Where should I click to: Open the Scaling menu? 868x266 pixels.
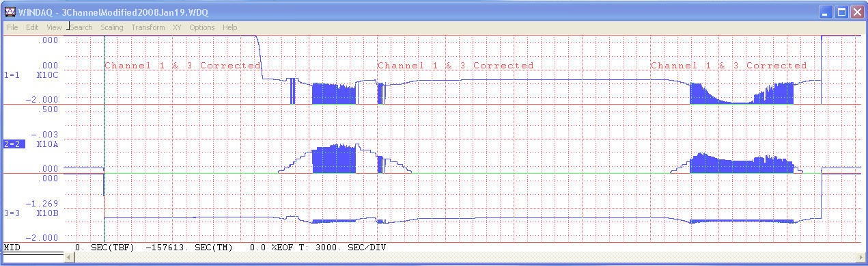[x=111, y=27]
